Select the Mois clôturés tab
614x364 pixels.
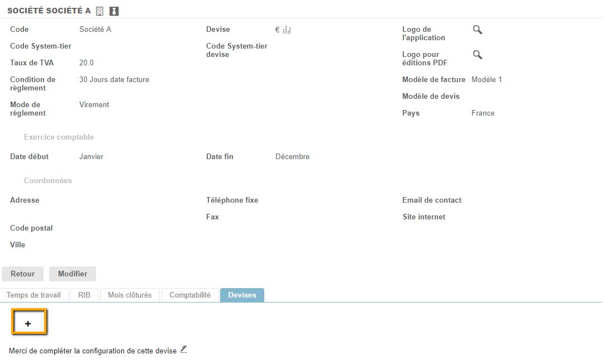coord(130,295)
